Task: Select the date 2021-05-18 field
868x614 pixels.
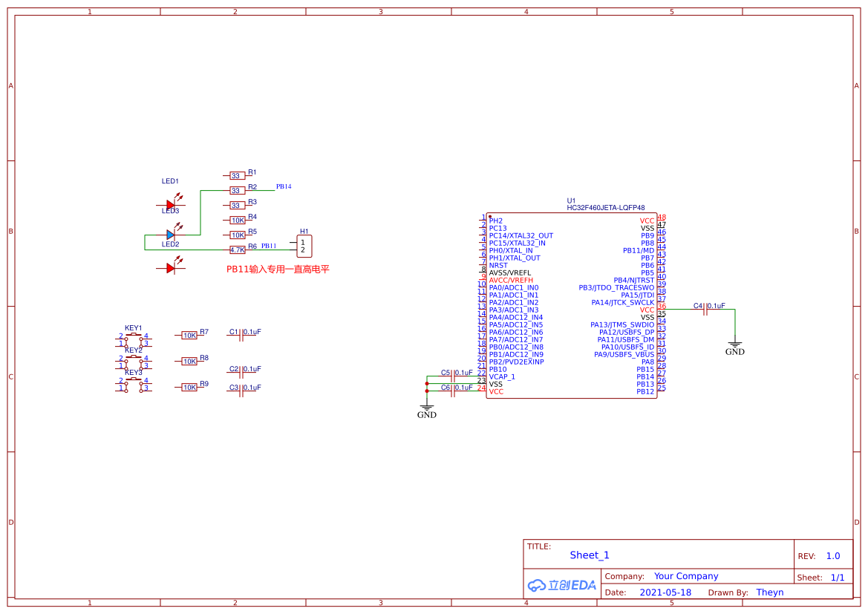Action: pyautogui.click(x=665, y=592)
